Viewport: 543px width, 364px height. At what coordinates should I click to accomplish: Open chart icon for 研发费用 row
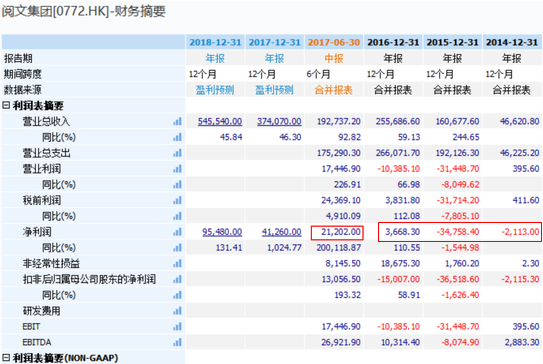point(177,311)
